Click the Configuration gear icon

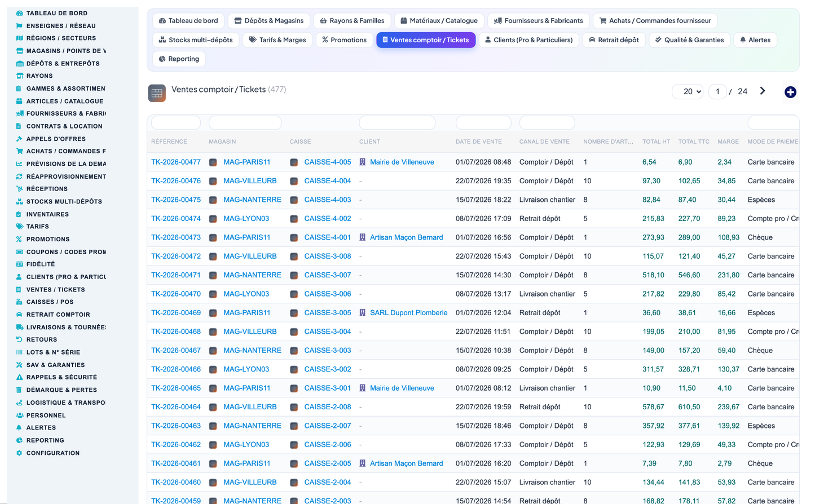click(x=20, y=453)
